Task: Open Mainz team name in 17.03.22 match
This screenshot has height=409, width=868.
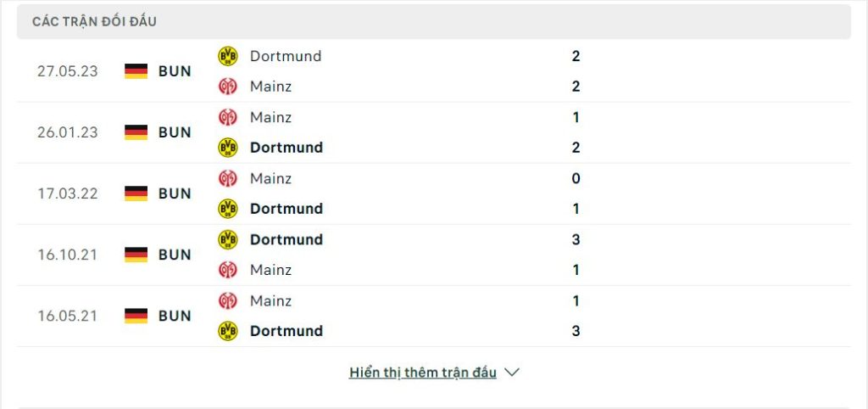Action: coord(270,178)
